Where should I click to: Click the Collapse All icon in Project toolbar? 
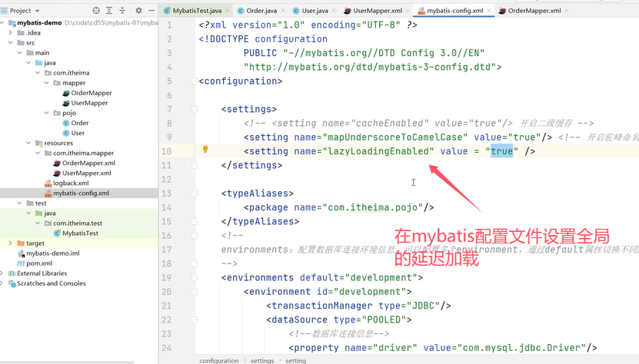pyautogui.click(x=122, y=11)
